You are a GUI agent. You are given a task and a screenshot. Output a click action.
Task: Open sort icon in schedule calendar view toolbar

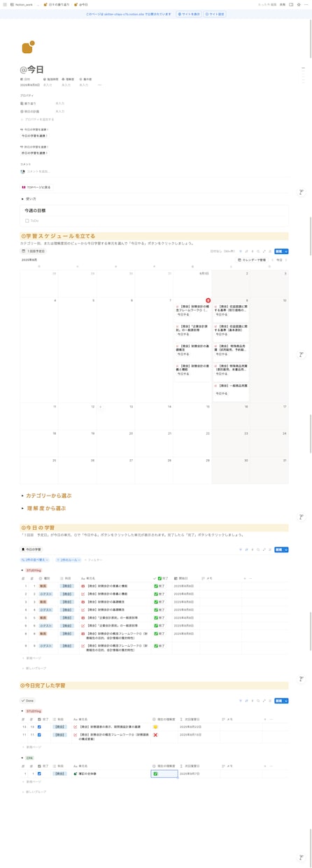click(x=247, y=251)
